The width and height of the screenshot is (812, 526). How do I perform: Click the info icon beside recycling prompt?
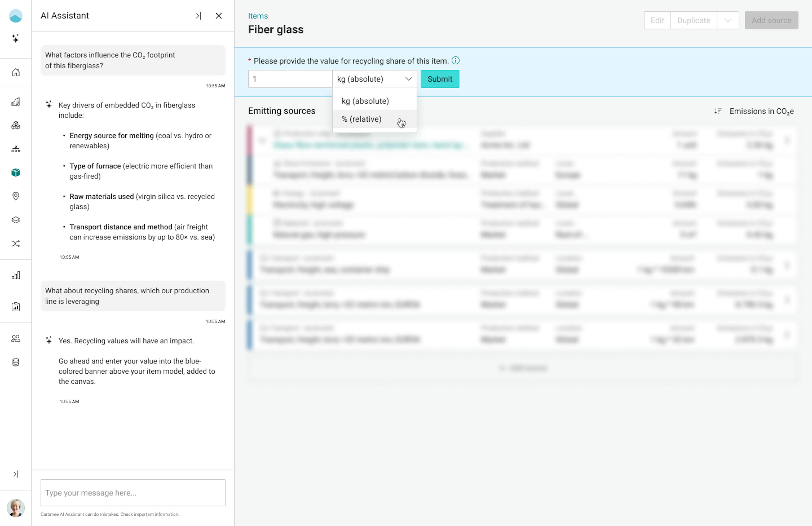tap(455, 61)
